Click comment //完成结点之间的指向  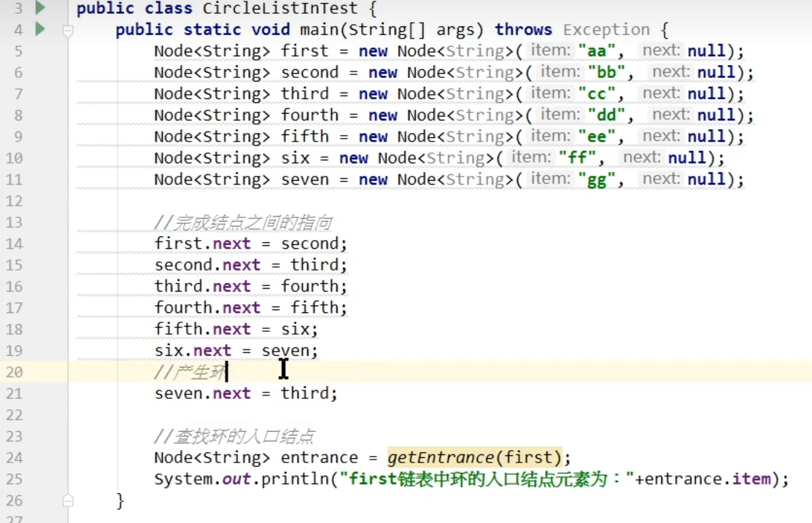pyautogui.click(x=243, y=222)
